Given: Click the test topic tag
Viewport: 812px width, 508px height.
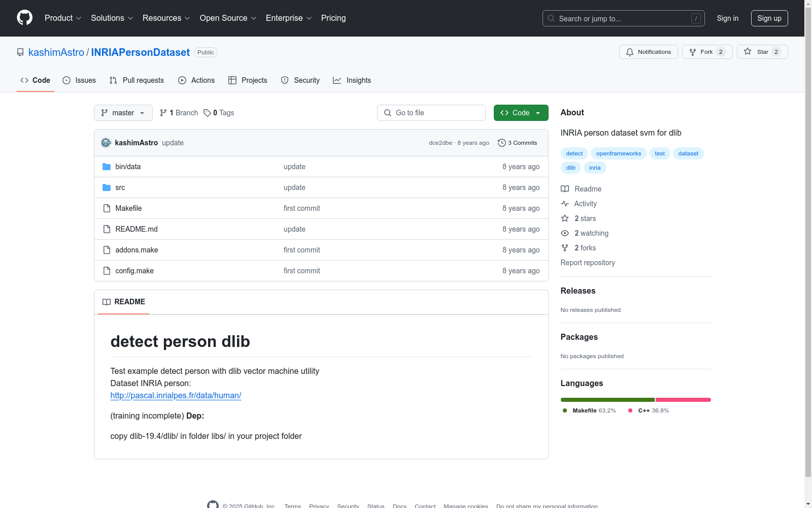Looking at the screenshot, I should point(660,153).
